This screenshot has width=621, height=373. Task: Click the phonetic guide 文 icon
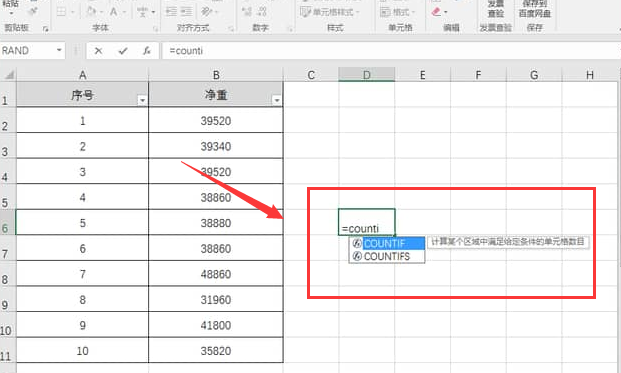pyautogui.click(x=142, y=12)
